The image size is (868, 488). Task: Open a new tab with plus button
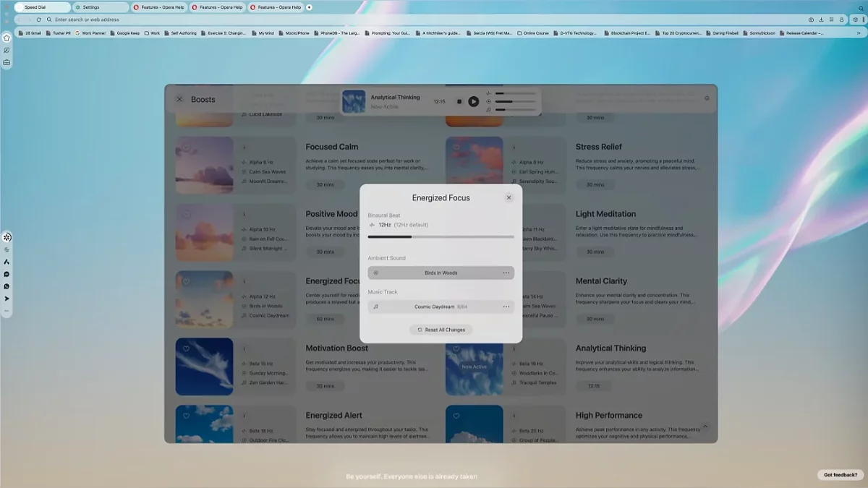pos(310,7)
